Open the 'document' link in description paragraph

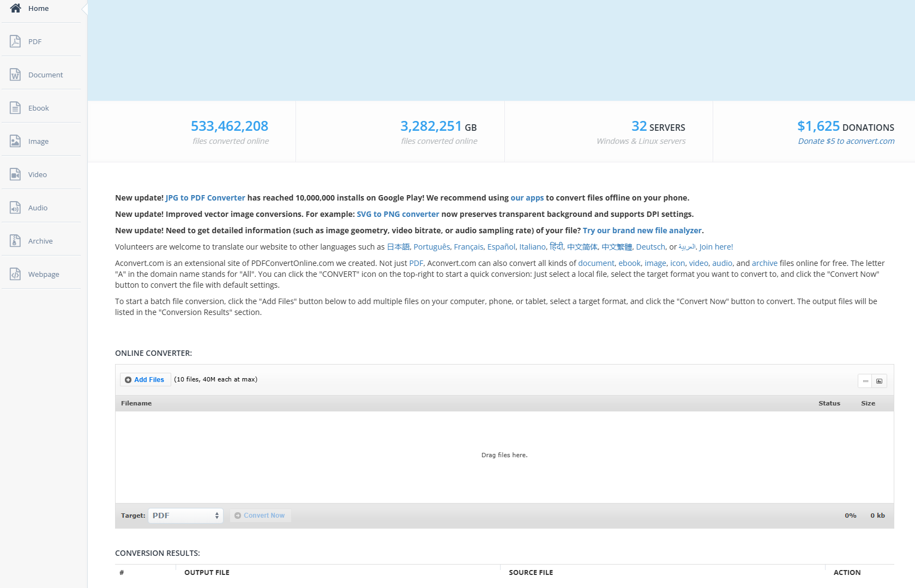click(596, 263)
